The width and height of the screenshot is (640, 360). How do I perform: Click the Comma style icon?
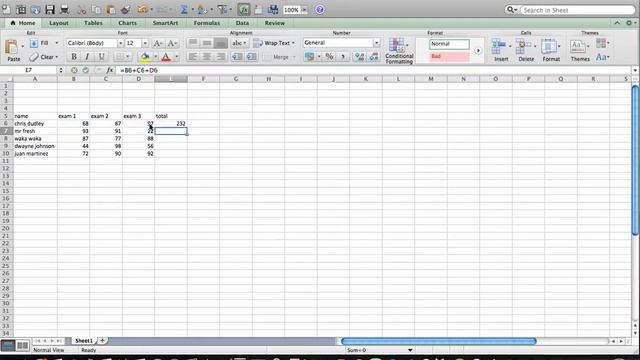pos(343,57)
